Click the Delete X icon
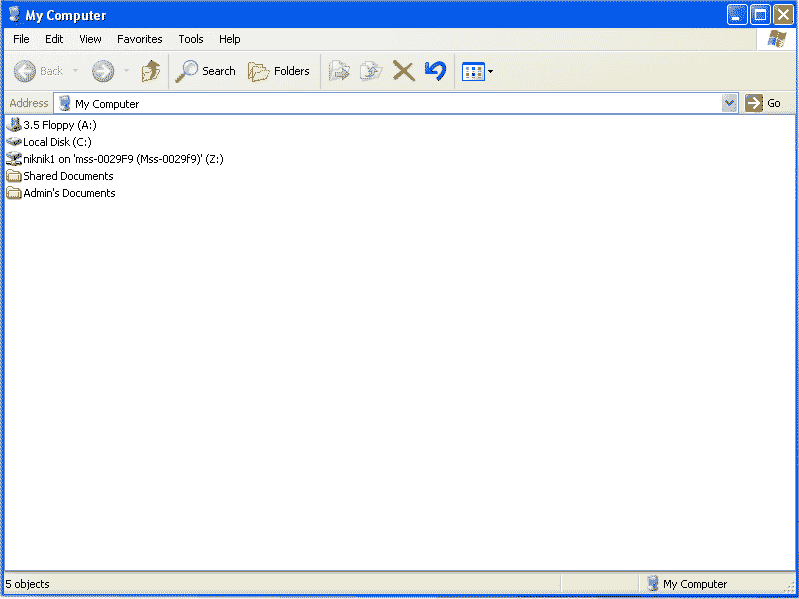The image size is (799, 599). click(404, 71)
